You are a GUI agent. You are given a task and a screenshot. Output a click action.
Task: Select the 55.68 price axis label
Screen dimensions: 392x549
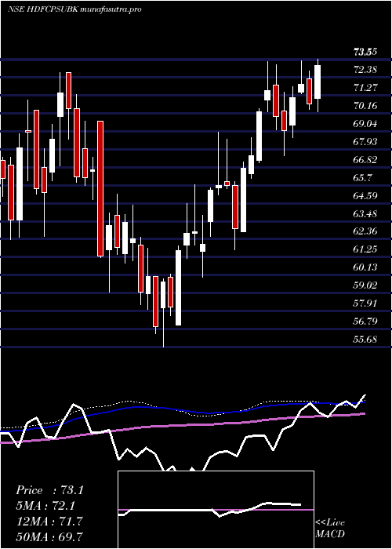[x=365, y=339]
